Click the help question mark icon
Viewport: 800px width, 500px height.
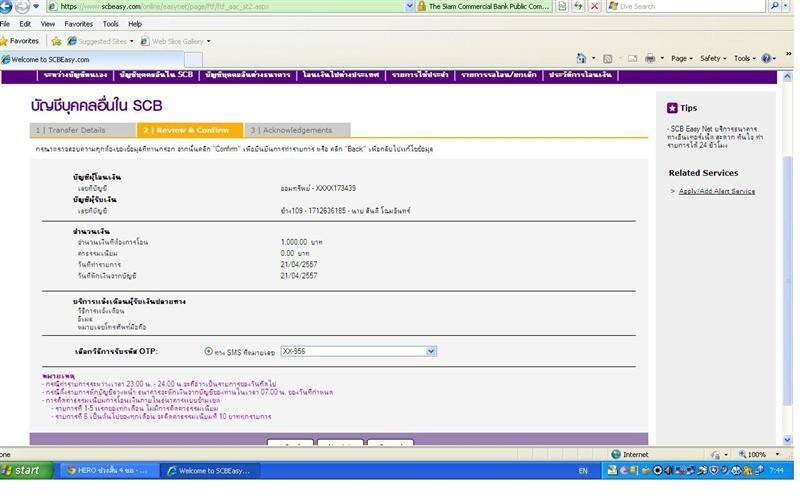pos(766,59)
